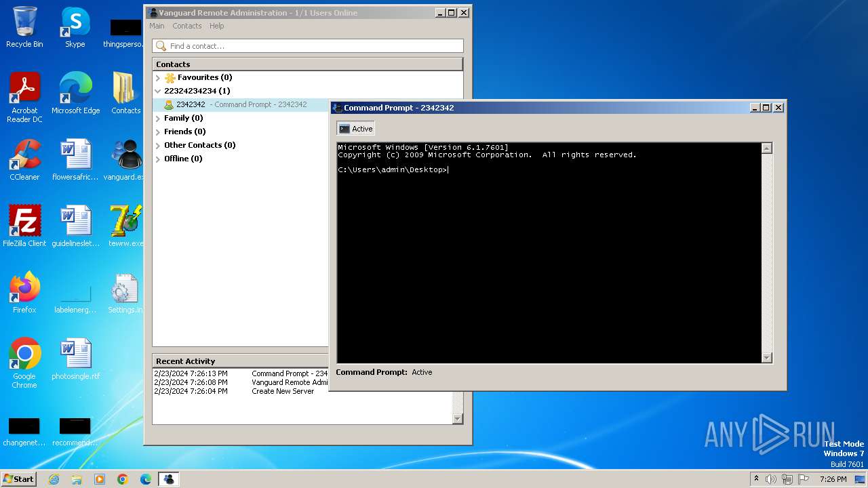Open the vanguard.exe desktop icon

[126, 160]
